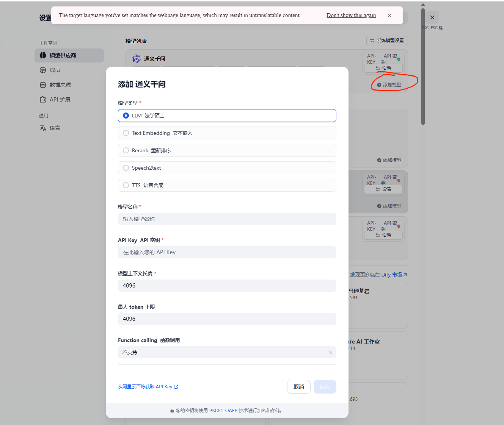Viewport: 504px width, 425px height.
Task: Click 设置 button in the 通义千问 card
Action: (383, 68)
